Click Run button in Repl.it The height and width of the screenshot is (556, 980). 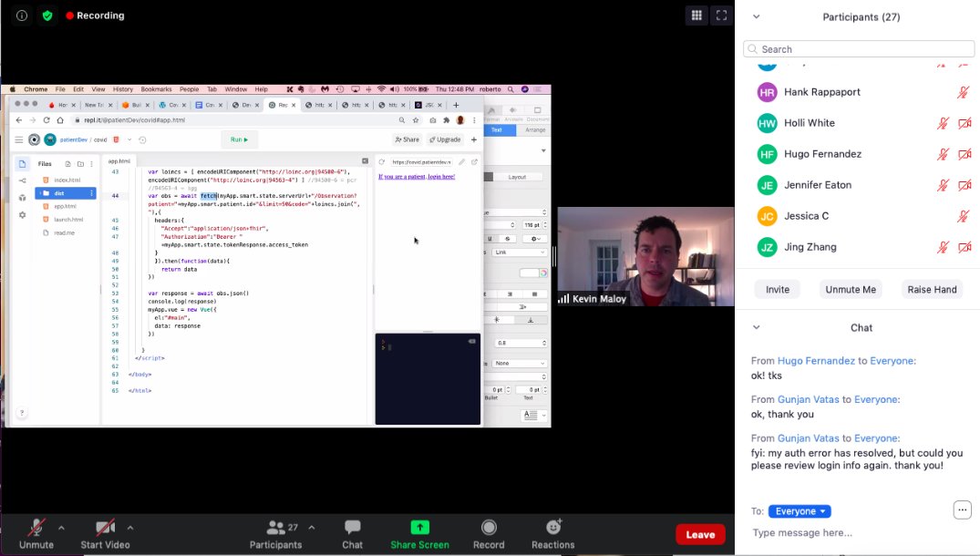[239, 139]
